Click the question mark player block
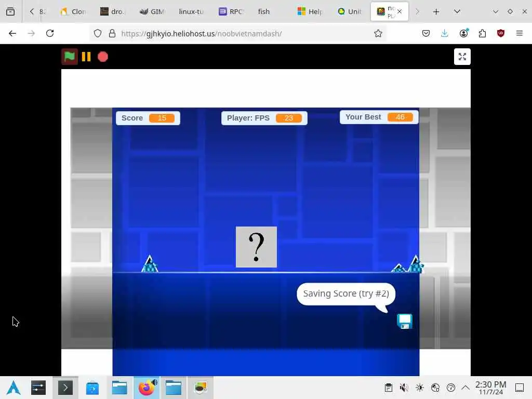 pos(256,247)
